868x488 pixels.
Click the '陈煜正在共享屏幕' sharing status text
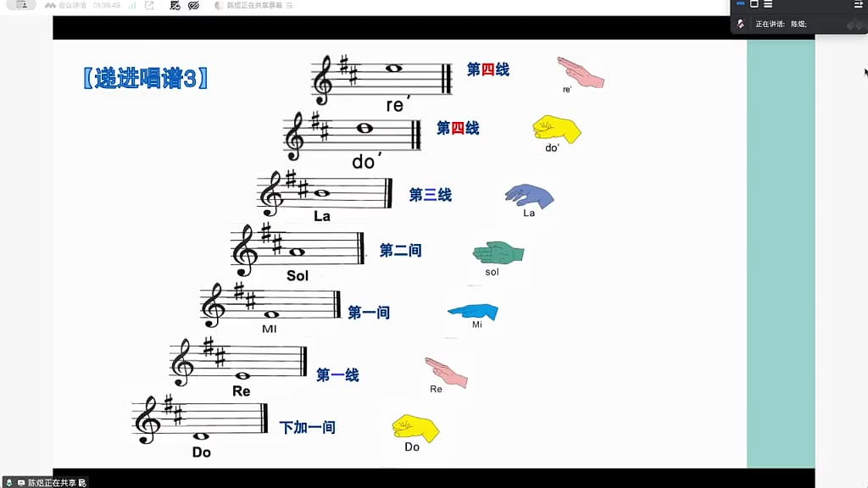254,6
